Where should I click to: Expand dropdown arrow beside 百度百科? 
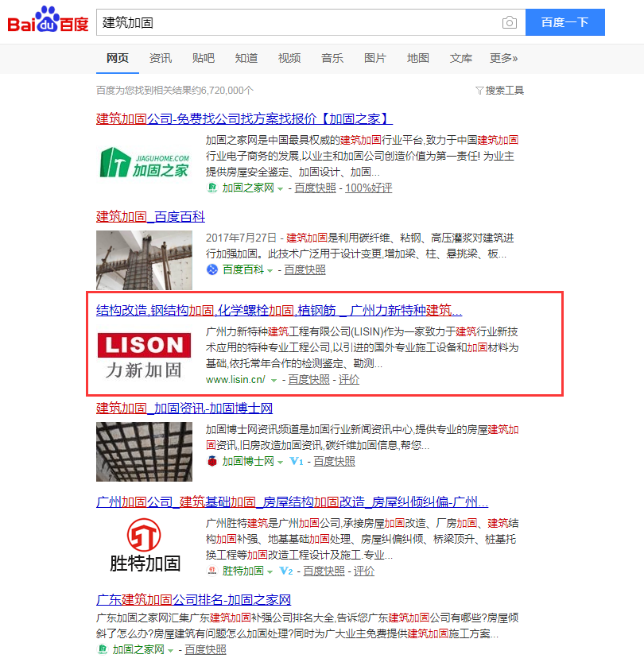[270, 270]
